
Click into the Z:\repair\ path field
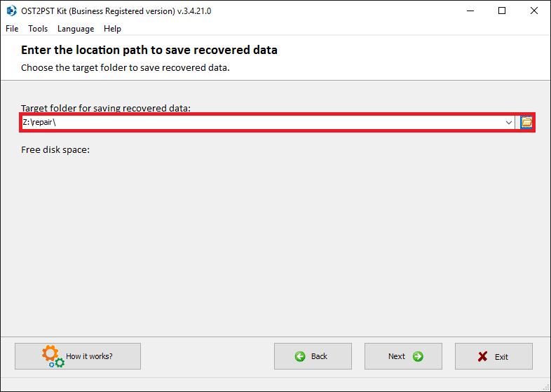(x=261, y=122)
